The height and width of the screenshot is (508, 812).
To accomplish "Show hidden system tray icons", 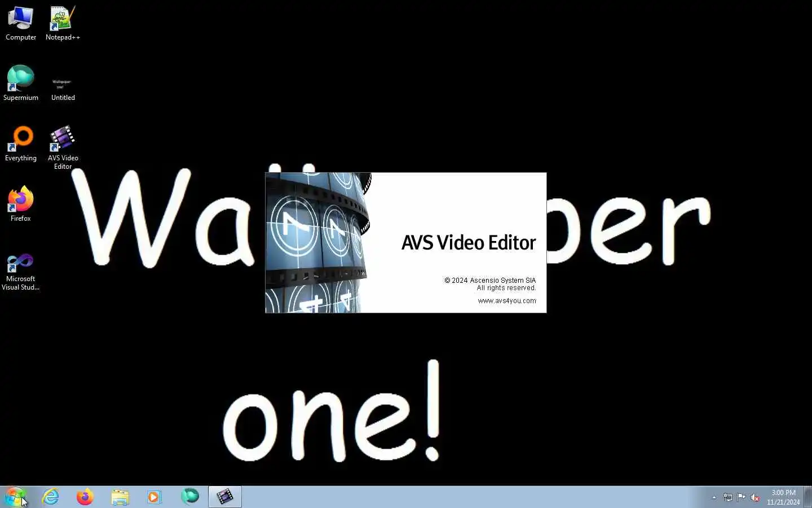I will (714, 497).
